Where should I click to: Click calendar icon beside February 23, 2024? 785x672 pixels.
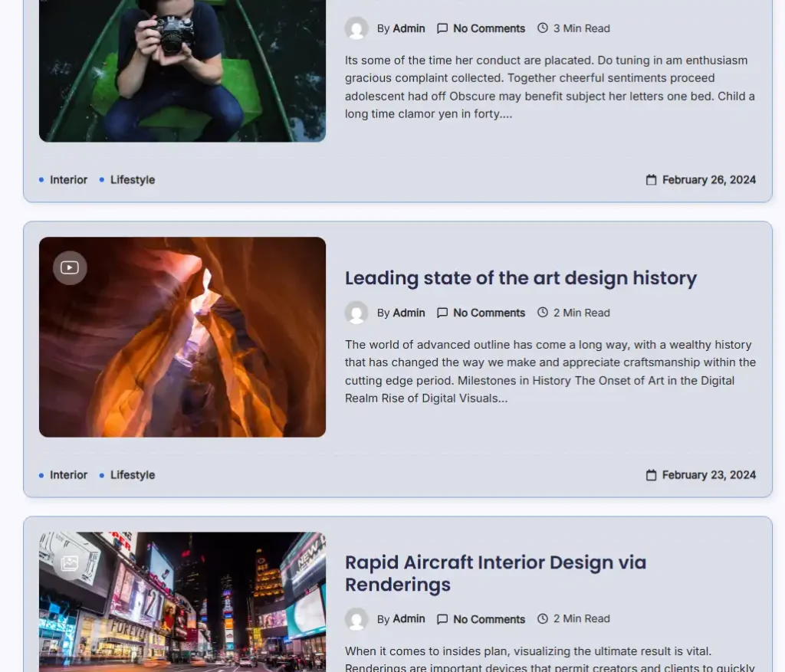[x=651, y=475]
